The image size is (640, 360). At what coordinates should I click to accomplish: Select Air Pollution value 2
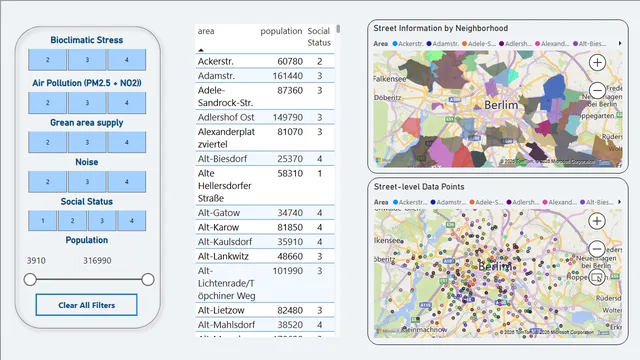pos(47,102)
